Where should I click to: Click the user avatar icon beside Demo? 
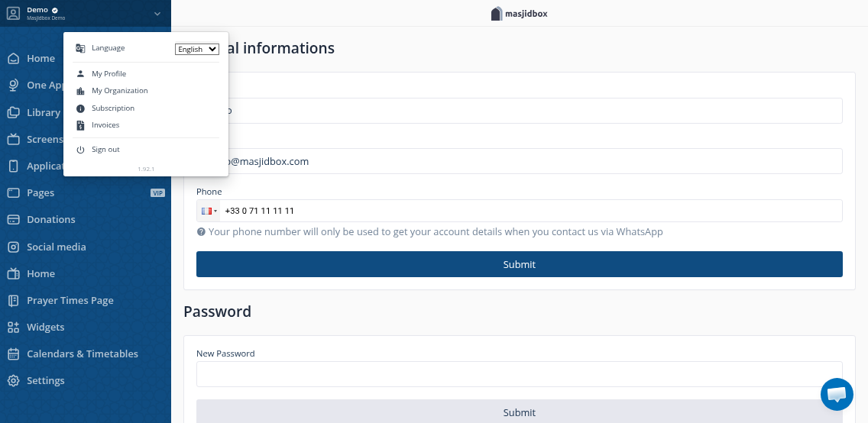pos(13,13)
